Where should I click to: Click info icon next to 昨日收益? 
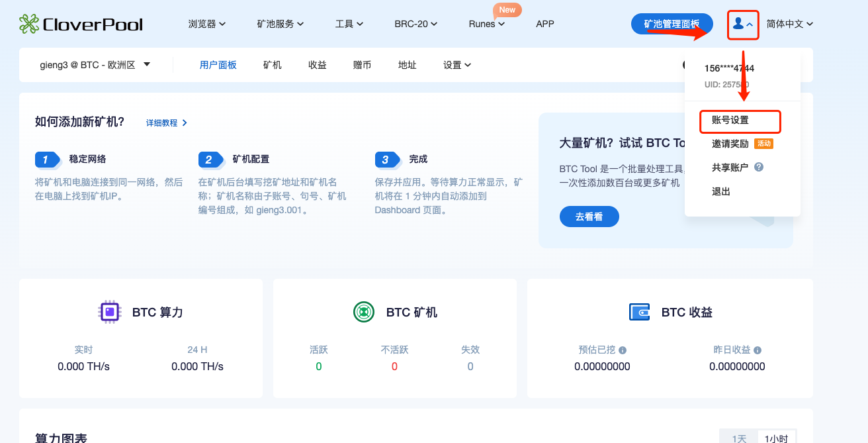point(758,350)
